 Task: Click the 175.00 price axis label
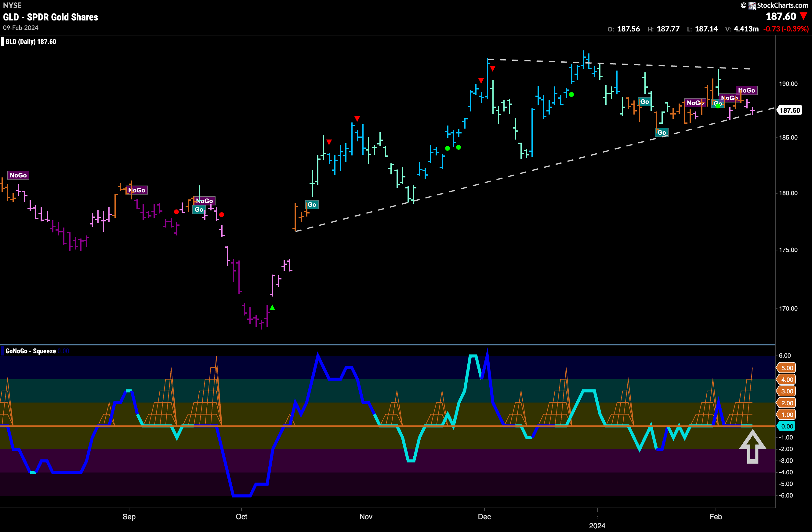[788, 250]
